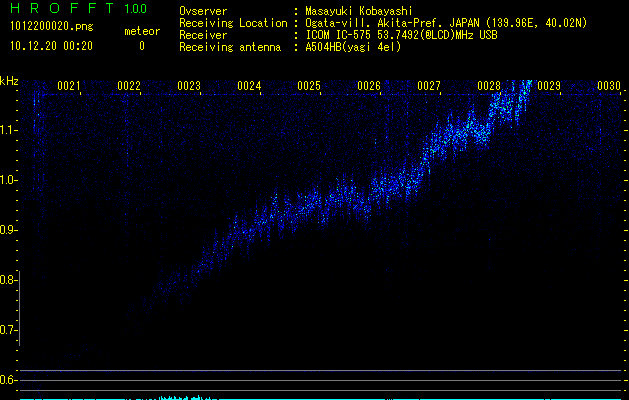Select the file name 1012200020.png

point(52,27)
